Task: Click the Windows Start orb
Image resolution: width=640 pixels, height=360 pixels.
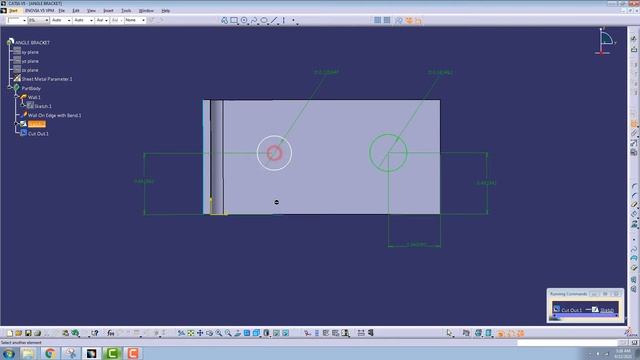Action: (x=9, y=353)
